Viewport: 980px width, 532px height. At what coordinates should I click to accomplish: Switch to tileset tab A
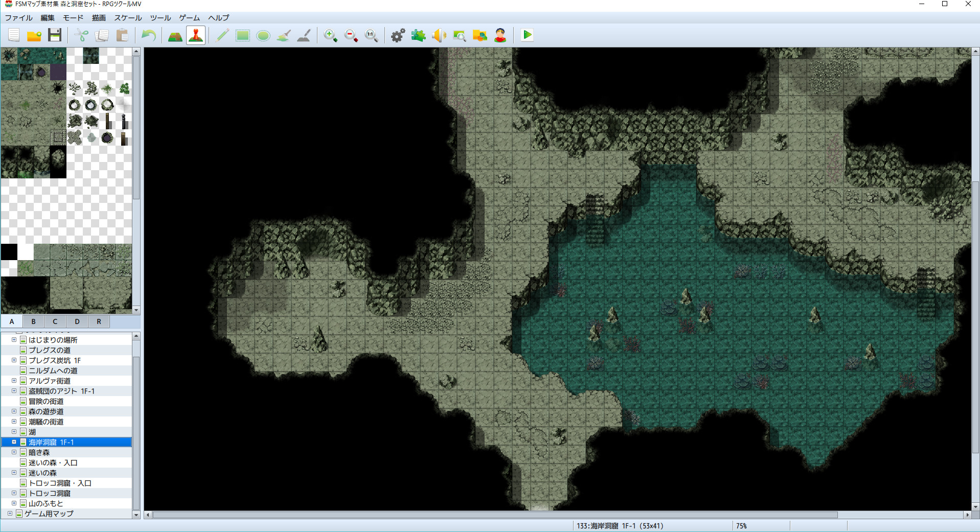coord(12,321)
